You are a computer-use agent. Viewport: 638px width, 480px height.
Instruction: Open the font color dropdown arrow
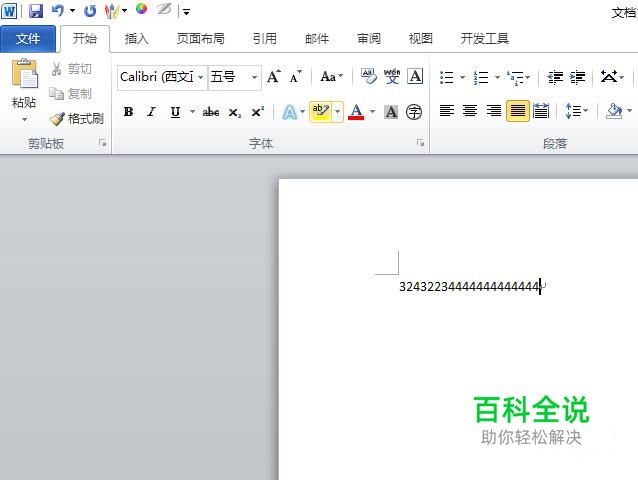click(372, 111)
